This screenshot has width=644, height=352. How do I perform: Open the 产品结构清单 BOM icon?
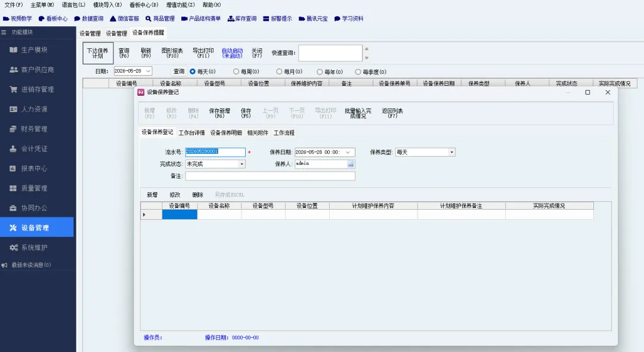pos(201,18)
